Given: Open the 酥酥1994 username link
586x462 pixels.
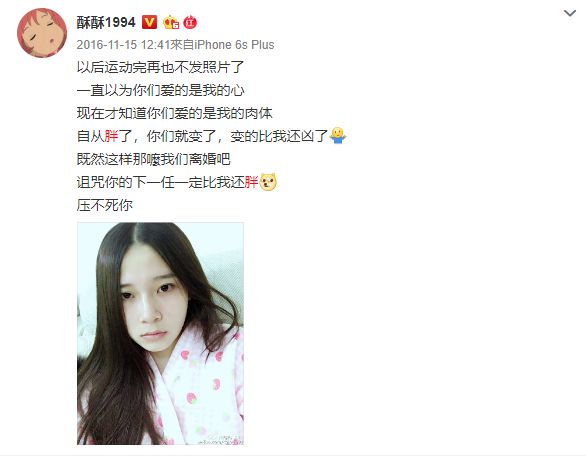Looking at the screenshot, I should coord(106,22).
